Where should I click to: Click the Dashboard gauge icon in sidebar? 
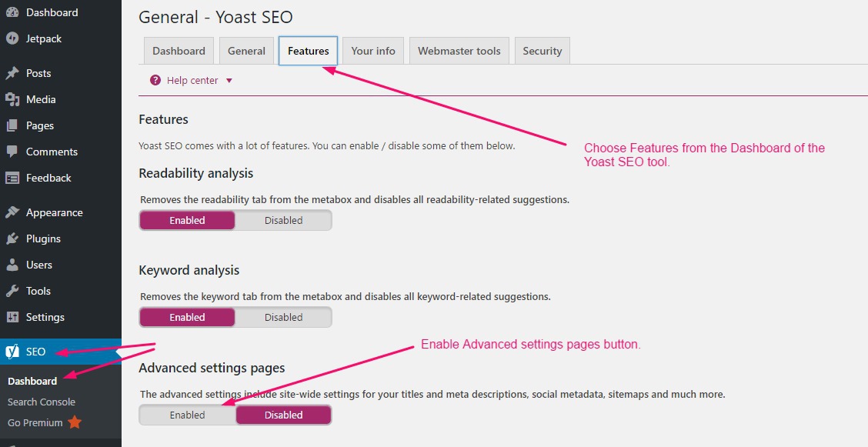click(12, 12)
